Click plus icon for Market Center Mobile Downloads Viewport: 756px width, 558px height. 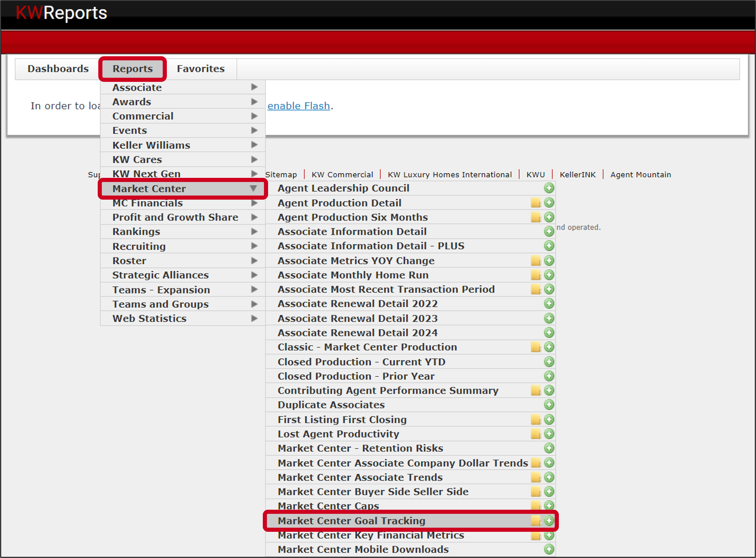click(549, 549)
